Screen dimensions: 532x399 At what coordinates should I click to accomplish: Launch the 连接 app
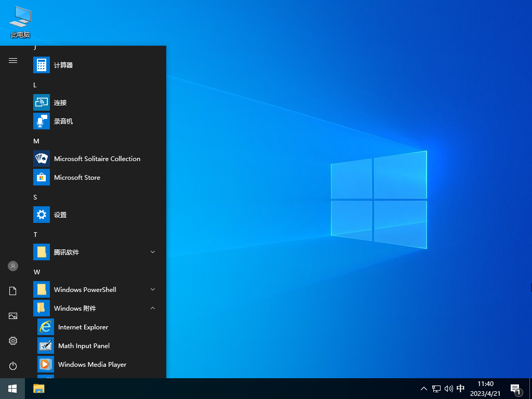pos(62,102)
